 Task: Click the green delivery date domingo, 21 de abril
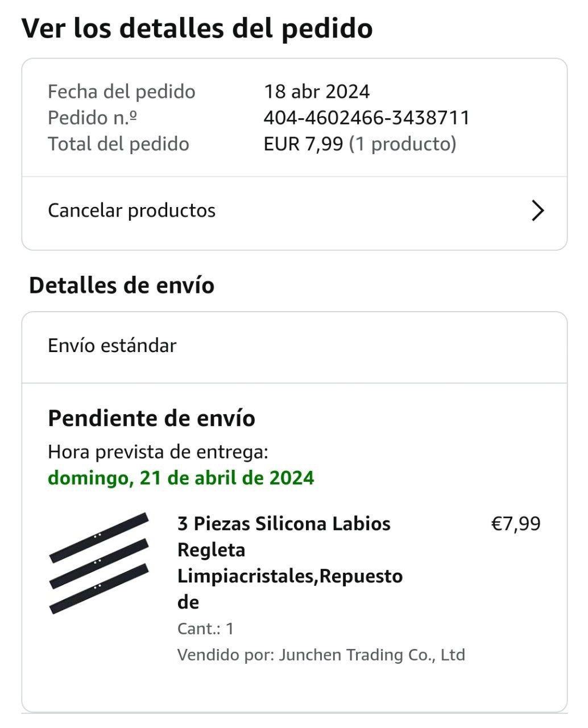click(181, 477)
